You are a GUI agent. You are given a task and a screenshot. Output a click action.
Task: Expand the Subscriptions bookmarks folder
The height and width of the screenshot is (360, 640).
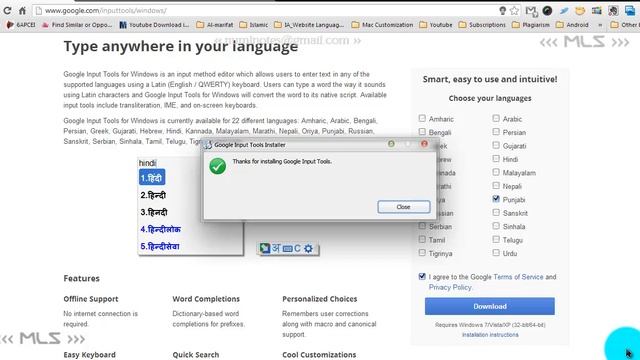click(482, 25)
